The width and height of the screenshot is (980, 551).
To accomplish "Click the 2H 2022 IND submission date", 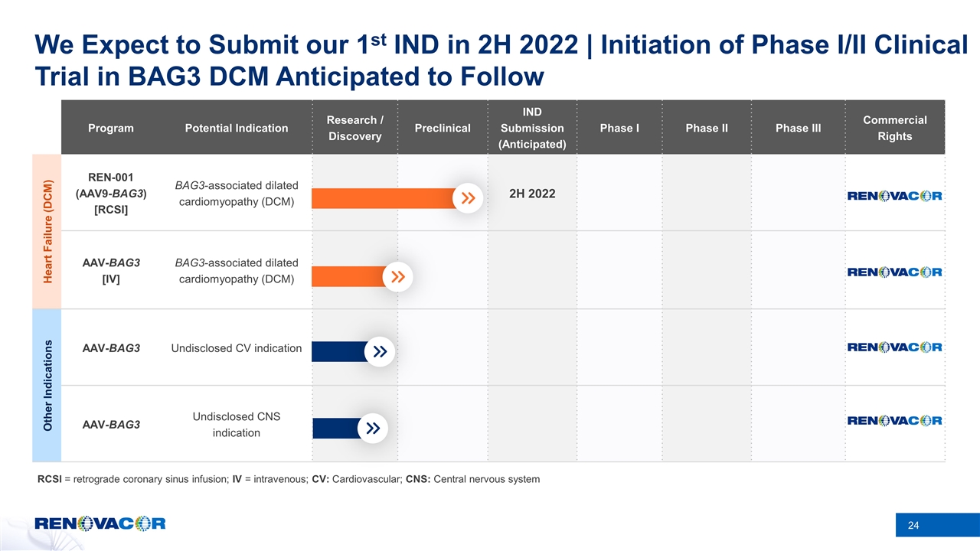I will click(531, 194).
